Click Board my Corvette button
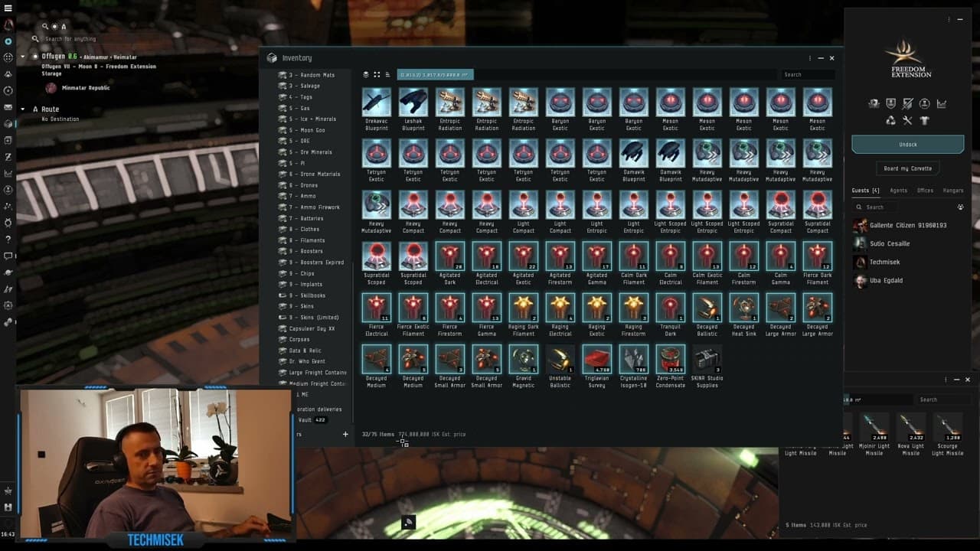Viewport: 980px width, 551px height. [x=908, y=168]
